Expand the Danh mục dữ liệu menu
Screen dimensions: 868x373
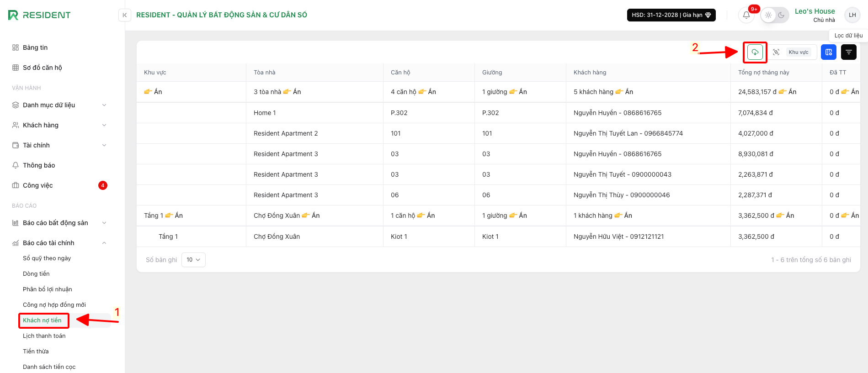(59, 105)
